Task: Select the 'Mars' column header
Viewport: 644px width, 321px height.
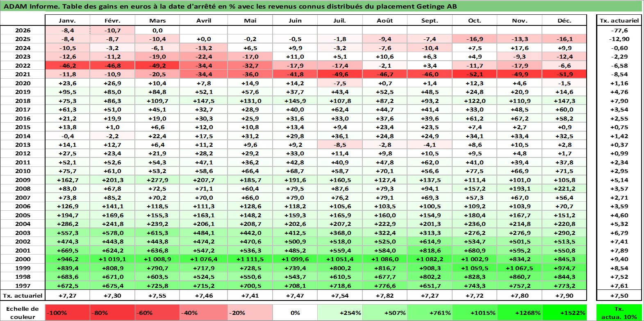Action: 157,20
